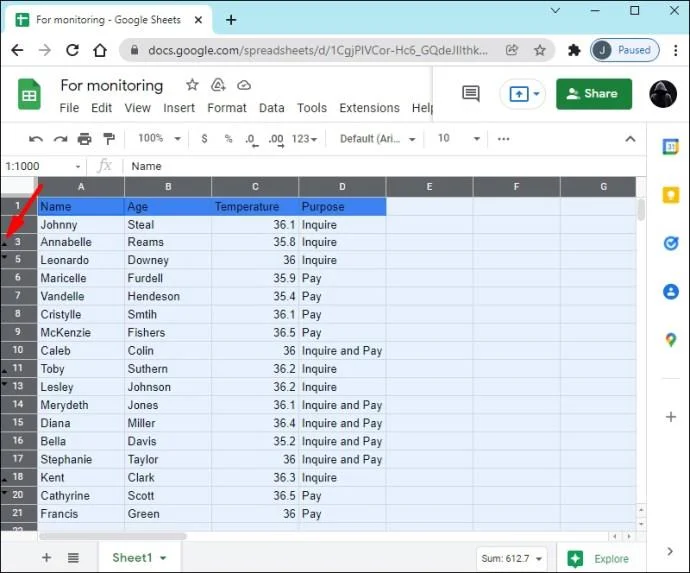Image resolution: width=690 pixels, height=573 pixels.
Task: Open the Default (Arial) font dropdown
Action: click(378, 139)
